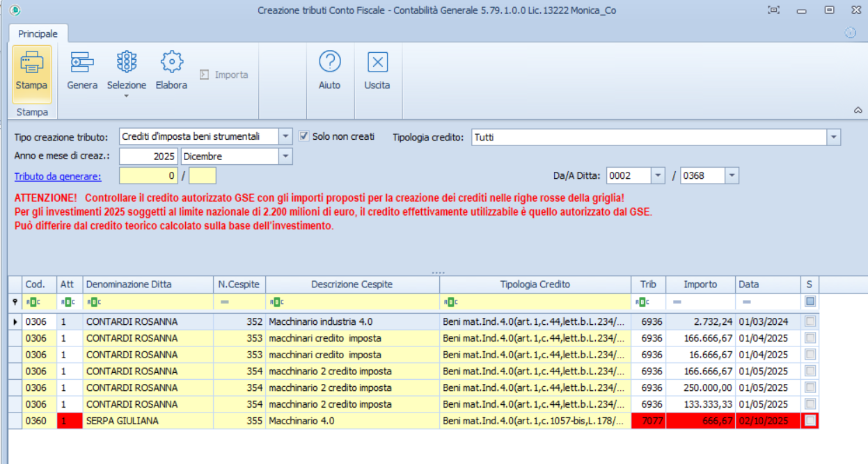This screenshot has width=868, height=464.
Task: Click the red Importo cell 666,67
Action: point(700,421)
